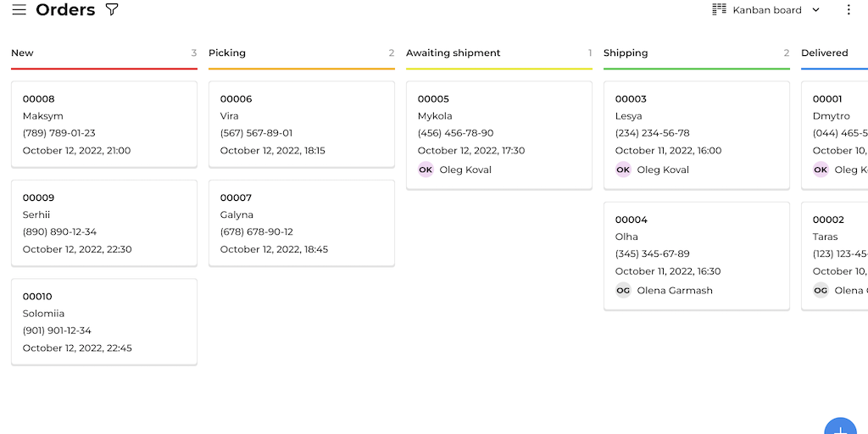Open order 00009 card for Serhii
868x434 pixels.
[x=103, y=223]
